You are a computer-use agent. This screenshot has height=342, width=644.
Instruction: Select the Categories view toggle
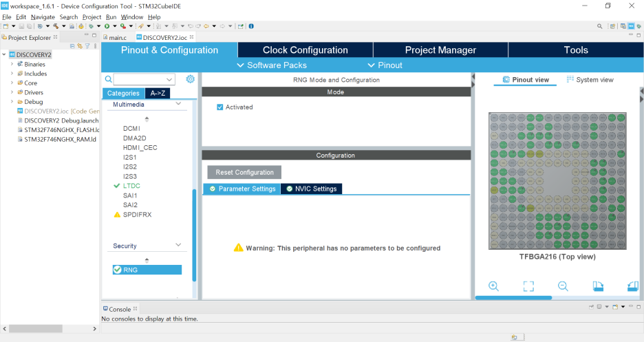tap(123, 93)
